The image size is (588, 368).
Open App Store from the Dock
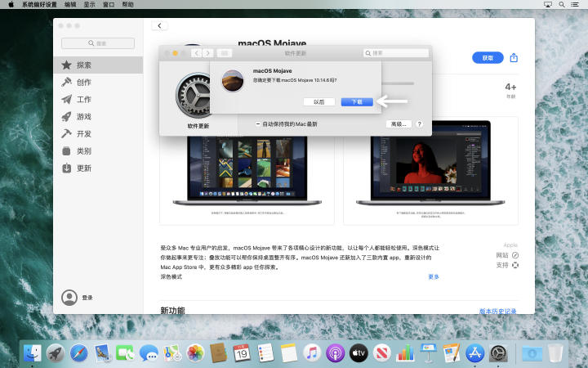[475, 353]
